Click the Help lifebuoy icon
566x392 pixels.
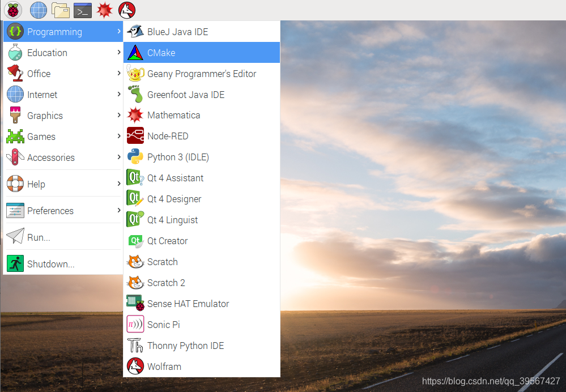[15, 184]
